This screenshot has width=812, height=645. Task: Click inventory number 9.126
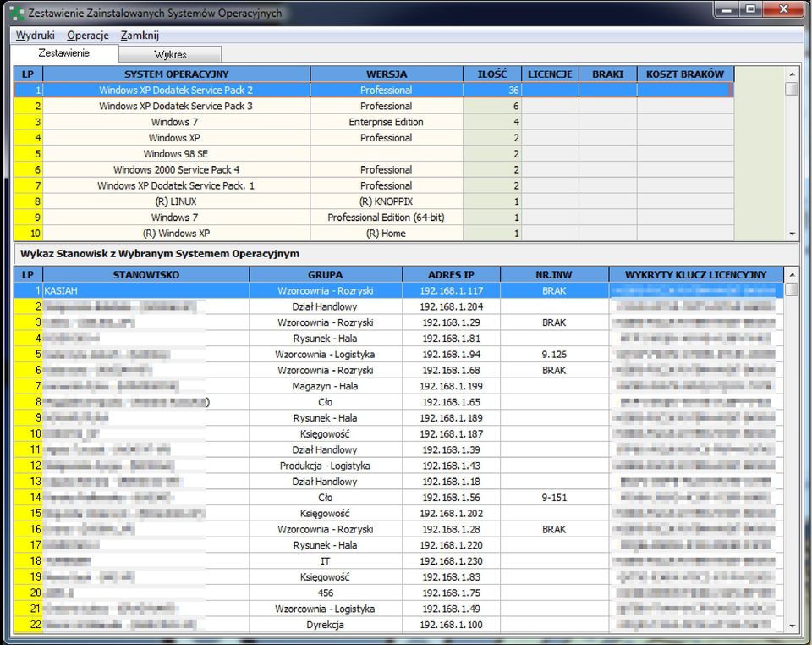[x=554, y=355]
